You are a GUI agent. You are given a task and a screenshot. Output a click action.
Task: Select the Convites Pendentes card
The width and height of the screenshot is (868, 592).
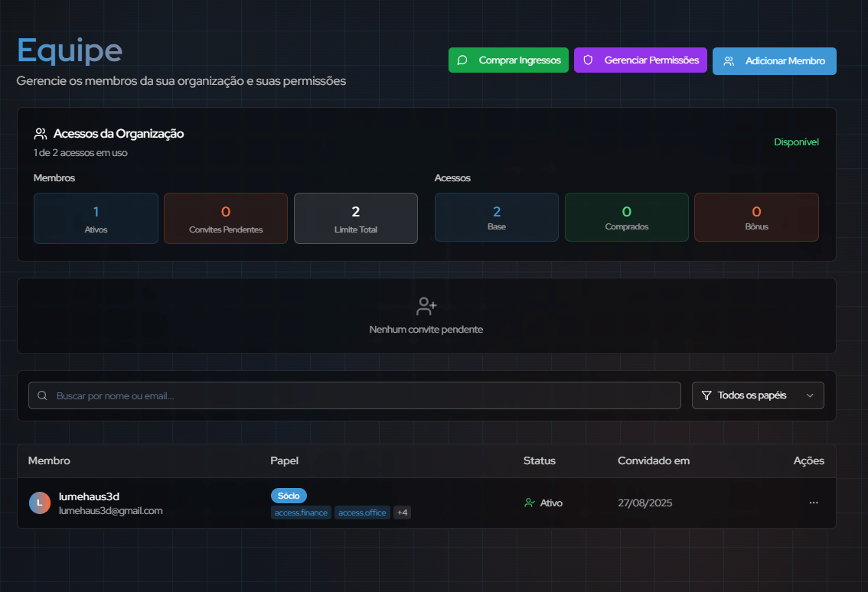pyautogui.click(x=226, y=219)
